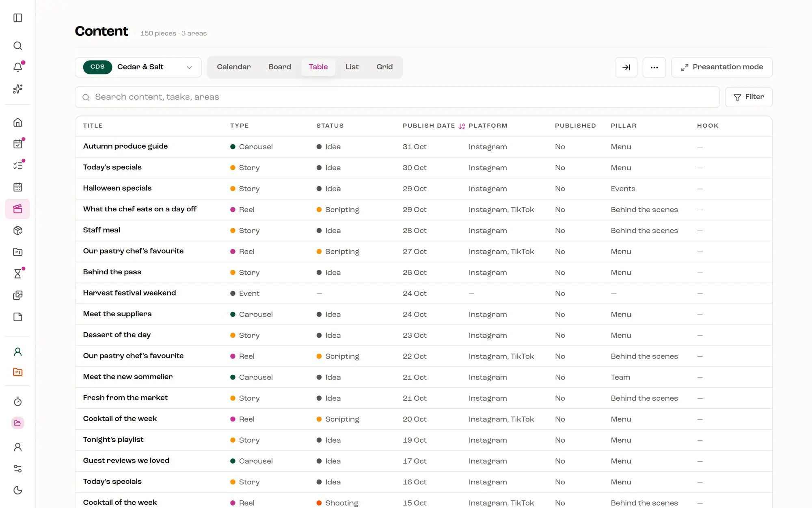
Task: Click the Shooting status cell
Action: pos(337,503)
